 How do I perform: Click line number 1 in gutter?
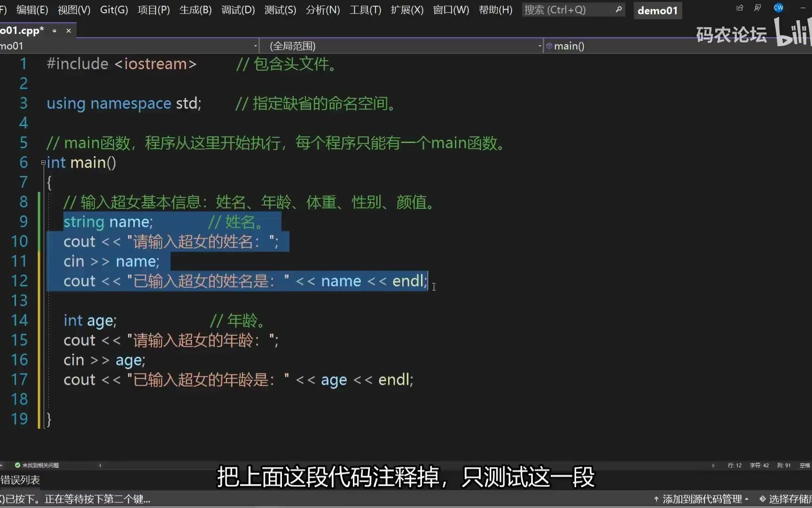tap(23, 64)
